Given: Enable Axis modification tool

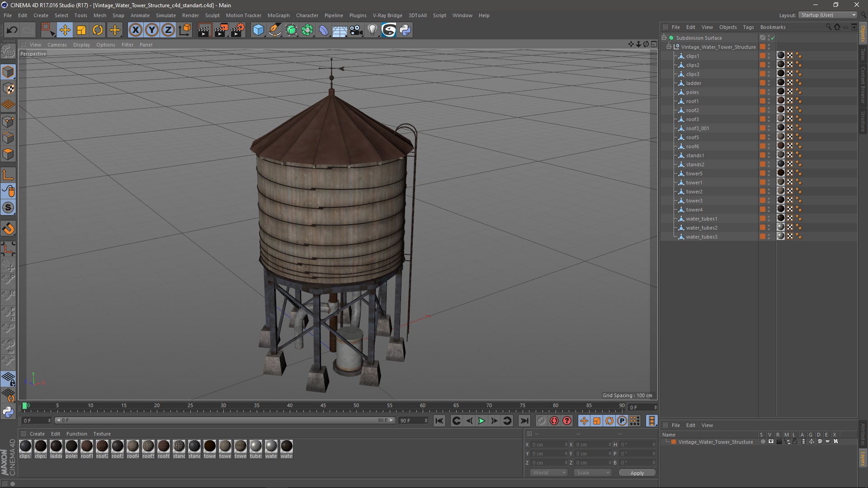Looking at the screenshot, I should 8,175.
